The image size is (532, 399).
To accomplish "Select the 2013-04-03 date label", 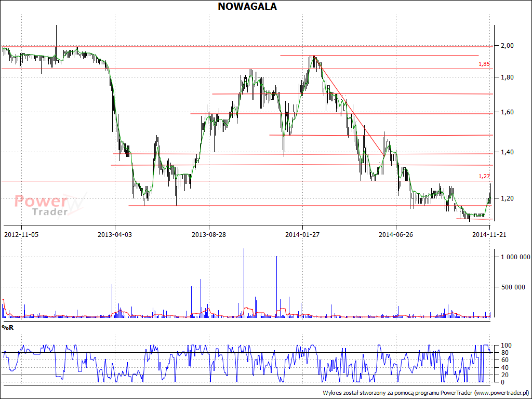I will (115, 234).
